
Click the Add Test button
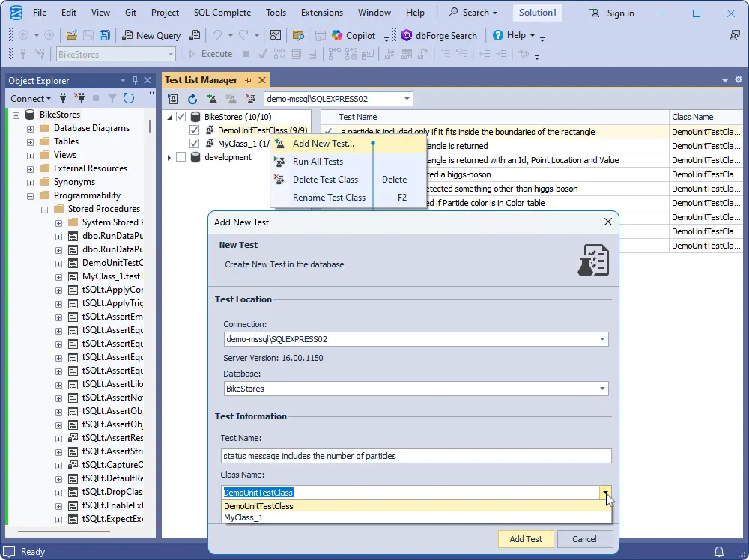pyautogui.click(x=526, y=539)
